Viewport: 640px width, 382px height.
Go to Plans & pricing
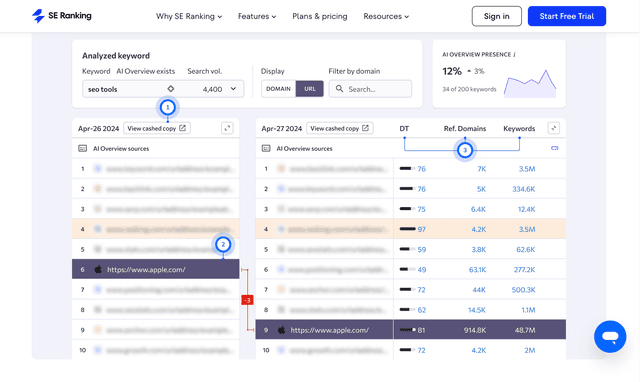point(320,16)
